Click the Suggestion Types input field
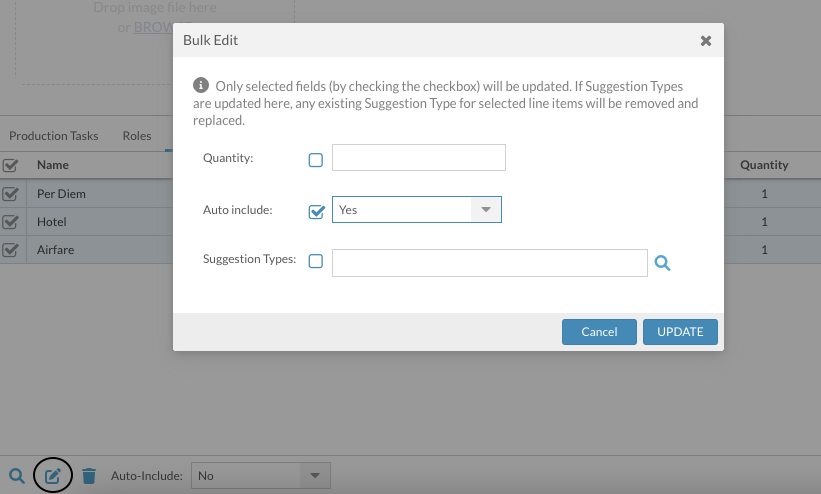821x494 pixels. point(489,263)
